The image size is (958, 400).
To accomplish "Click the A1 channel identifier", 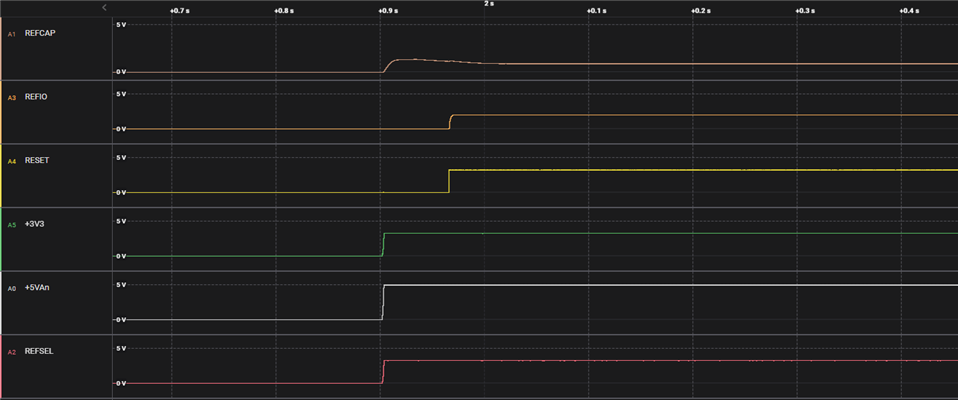I will 11,34.
